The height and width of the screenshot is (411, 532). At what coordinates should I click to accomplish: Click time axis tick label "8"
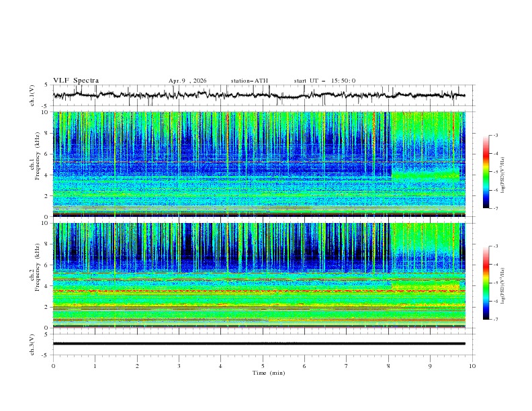tap(388, 366)
